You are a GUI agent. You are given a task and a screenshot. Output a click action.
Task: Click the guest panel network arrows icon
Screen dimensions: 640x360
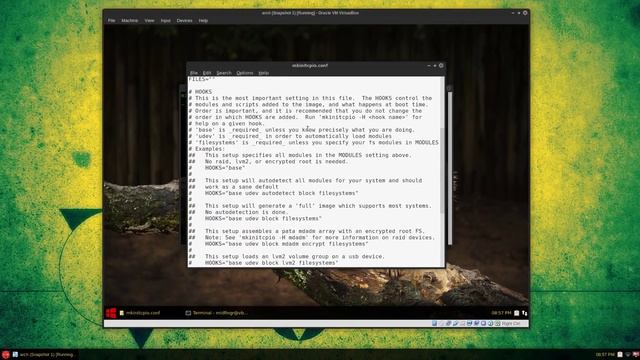tap(524, 313)
